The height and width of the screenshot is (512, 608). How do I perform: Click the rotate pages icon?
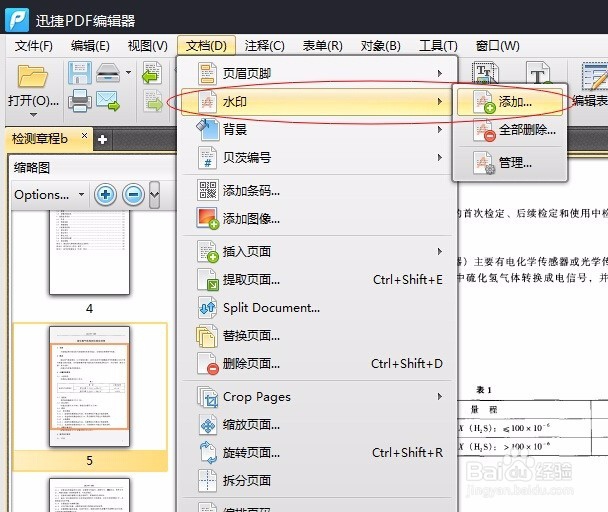(207, 453)
